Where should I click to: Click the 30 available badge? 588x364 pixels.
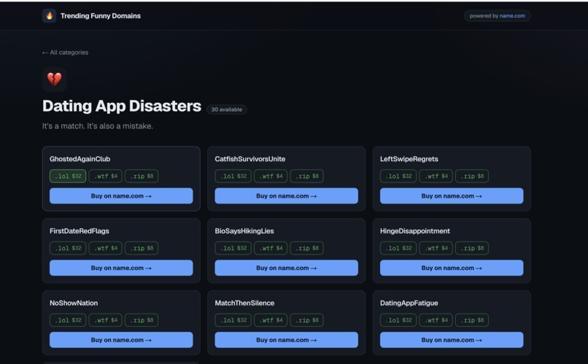pos(226,109)
